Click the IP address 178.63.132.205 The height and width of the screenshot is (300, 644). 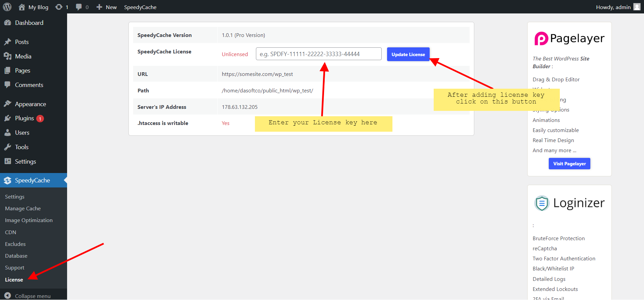tap(239, 107)
